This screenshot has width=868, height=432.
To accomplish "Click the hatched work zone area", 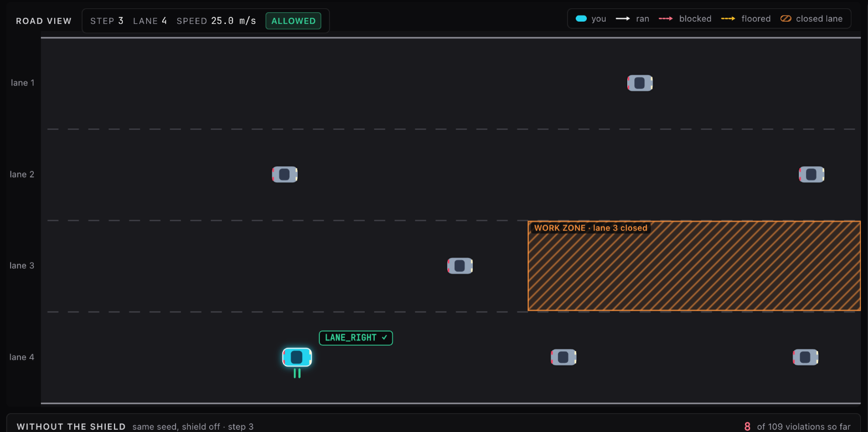I will tap(694, 266).
